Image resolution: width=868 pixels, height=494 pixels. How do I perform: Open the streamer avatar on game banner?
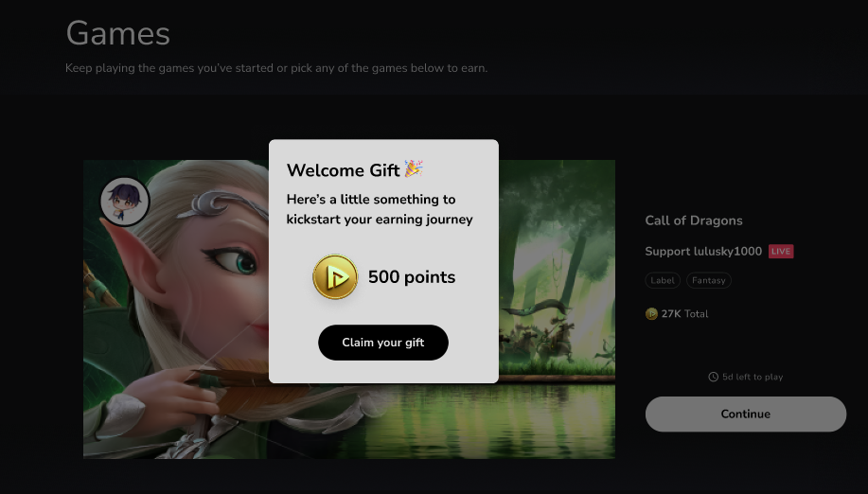click(x=125, y=202)
